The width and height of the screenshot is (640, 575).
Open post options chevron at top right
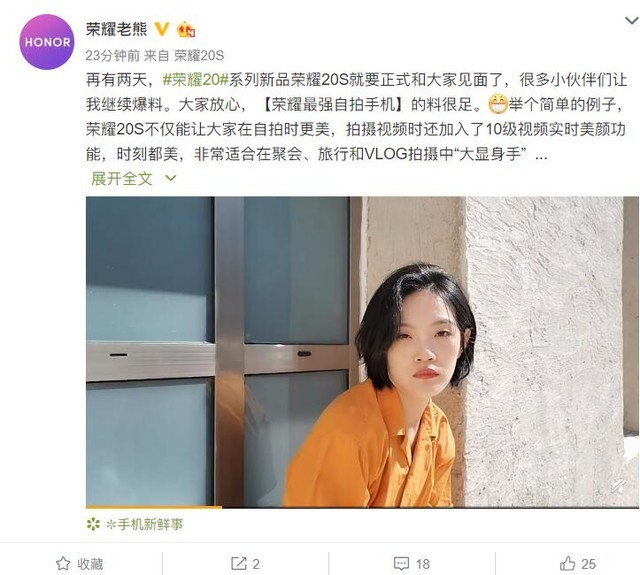tap(632, 20)
